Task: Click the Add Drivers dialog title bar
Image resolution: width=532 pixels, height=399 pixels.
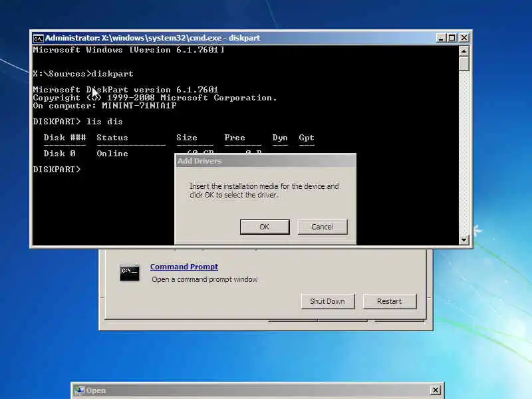Action: 265,161
